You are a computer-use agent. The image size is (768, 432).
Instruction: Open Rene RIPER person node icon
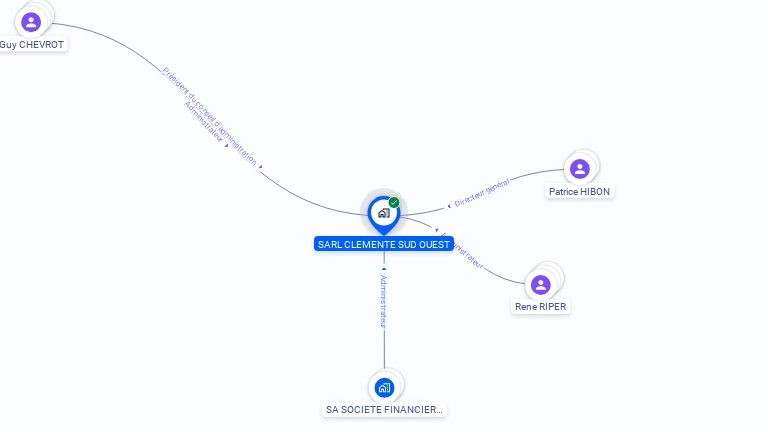[540, 285]
